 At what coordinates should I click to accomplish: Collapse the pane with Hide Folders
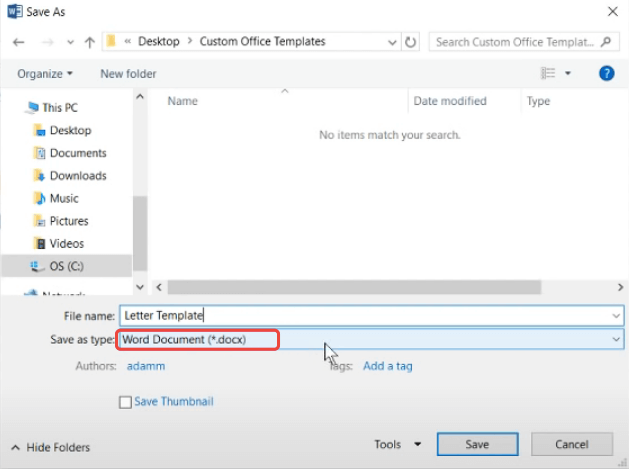[x=51, y=447]
